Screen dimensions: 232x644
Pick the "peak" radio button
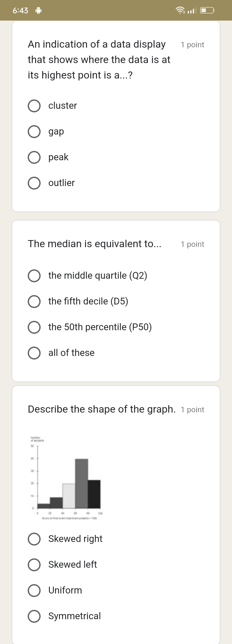(x=34, y=157)
